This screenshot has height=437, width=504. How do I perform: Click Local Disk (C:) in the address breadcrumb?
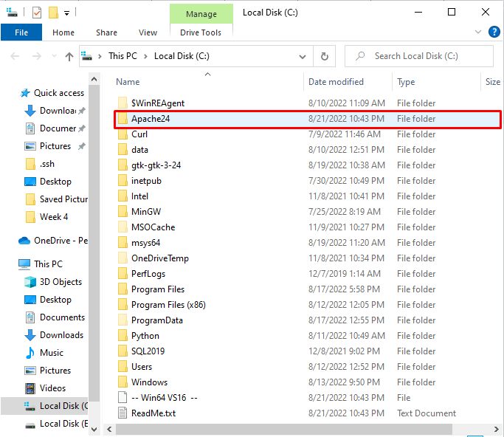pos(182,56)
